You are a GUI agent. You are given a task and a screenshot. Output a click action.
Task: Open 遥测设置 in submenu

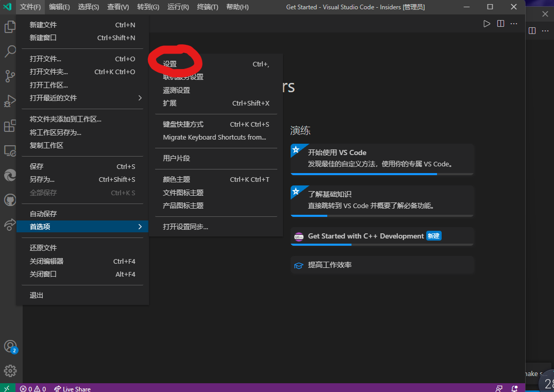coord(216,90)
